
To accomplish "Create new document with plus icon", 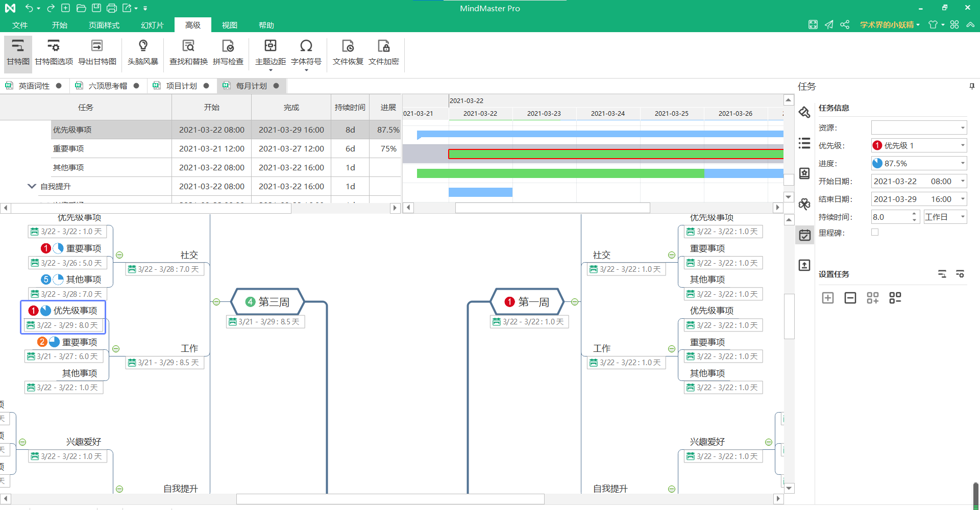I will (65, 8).
